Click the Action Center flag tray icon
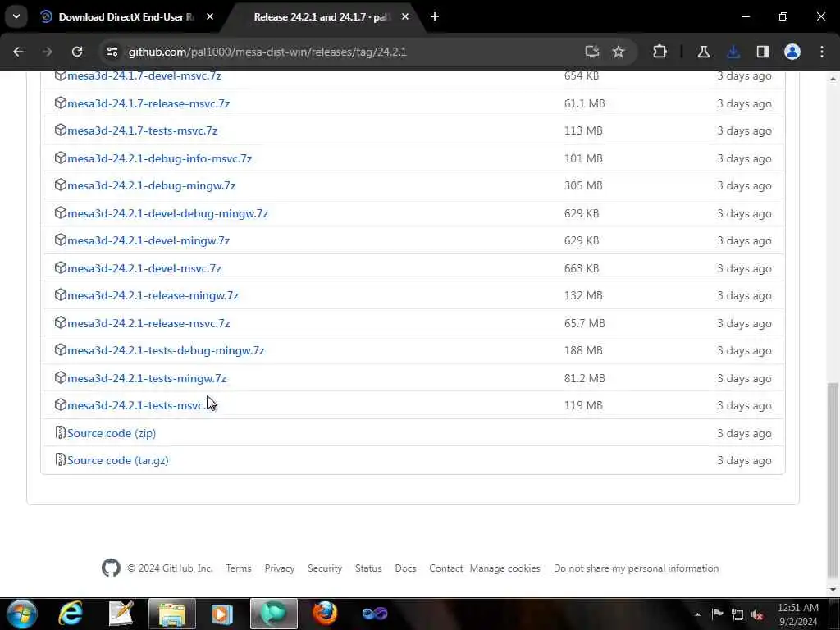This screenshot has width=840, height=630. coord(717,614)
